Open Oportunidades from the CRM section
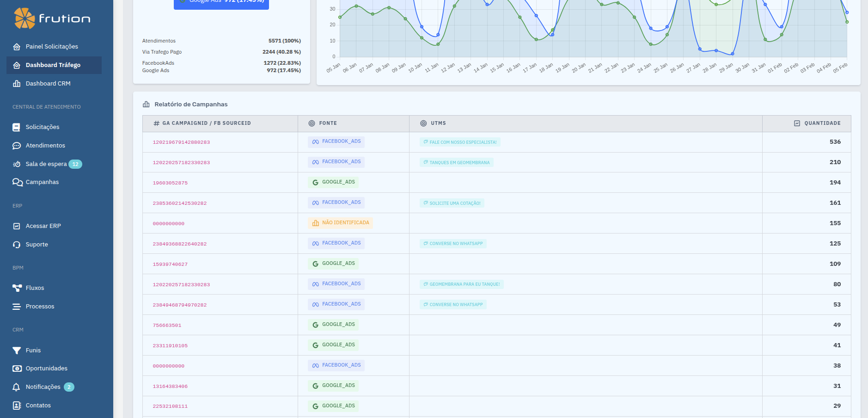This screenshot has width=868, height=418. click(46, 369)
